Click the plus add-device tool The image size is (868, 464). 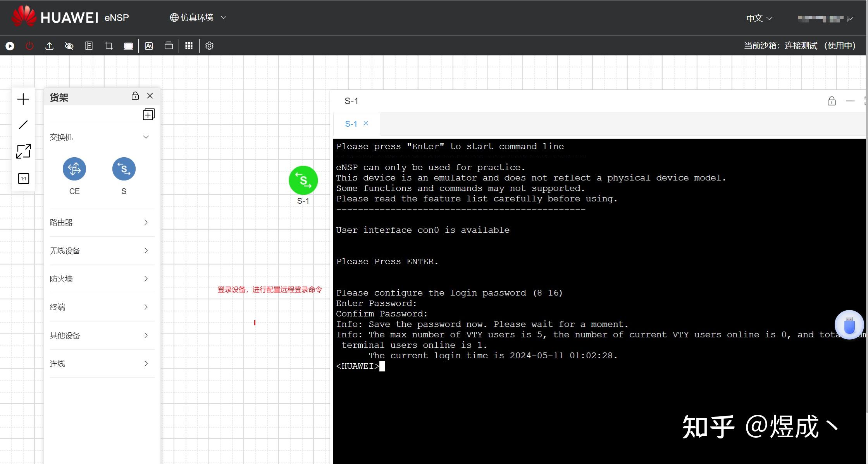(23, 100)
